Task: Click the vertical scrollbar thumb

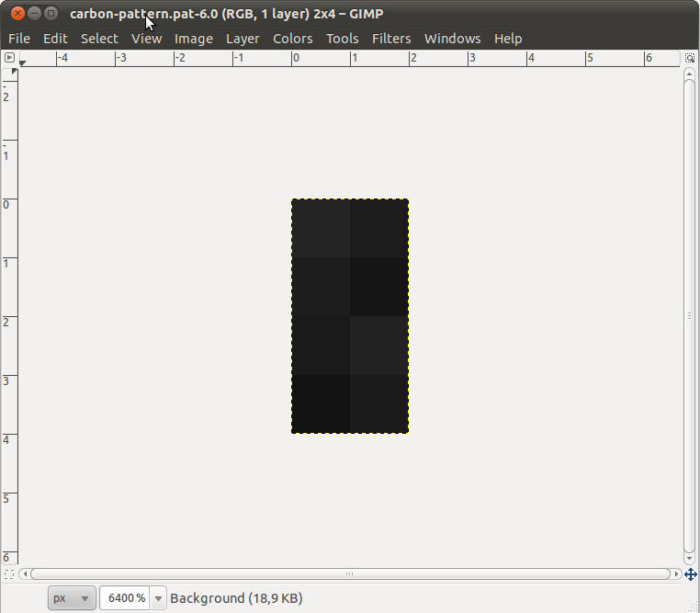Action: [x=689, y=316]
